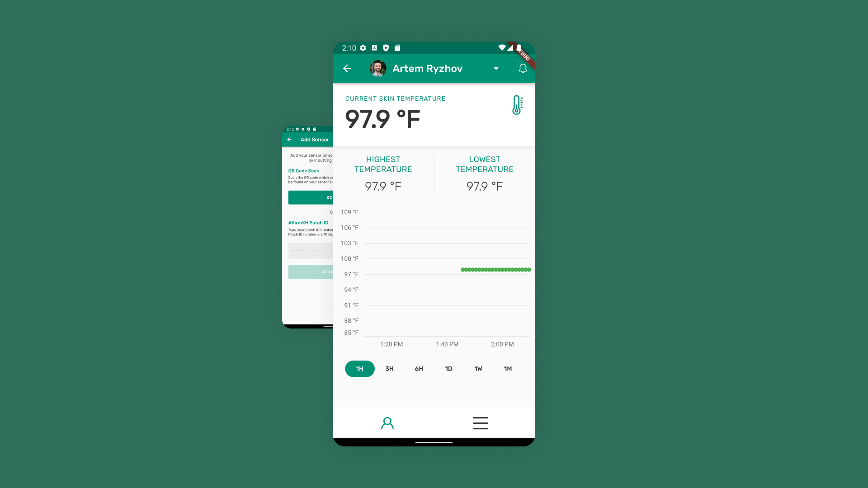Click the user profile icon in bottom nav

387,423
